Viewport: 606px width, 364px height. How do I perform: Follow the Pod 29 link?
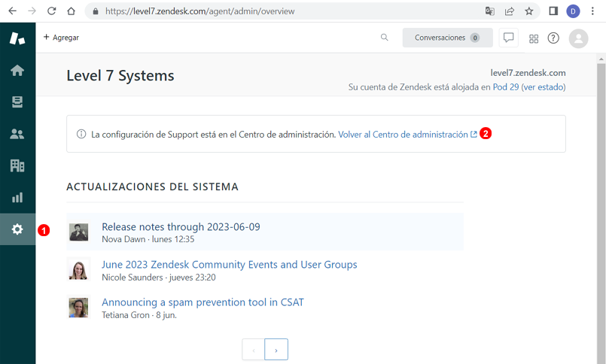click(x=506, y=86)
